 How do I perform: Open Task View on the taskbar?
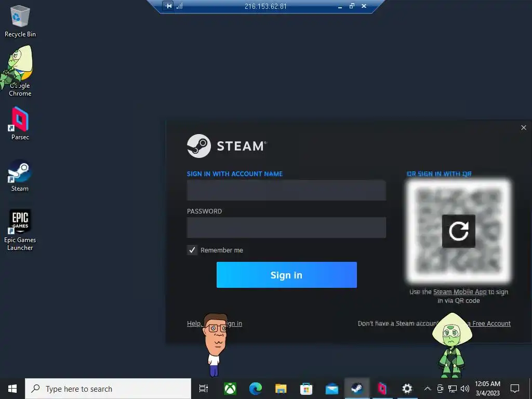[x=203, y=389]
